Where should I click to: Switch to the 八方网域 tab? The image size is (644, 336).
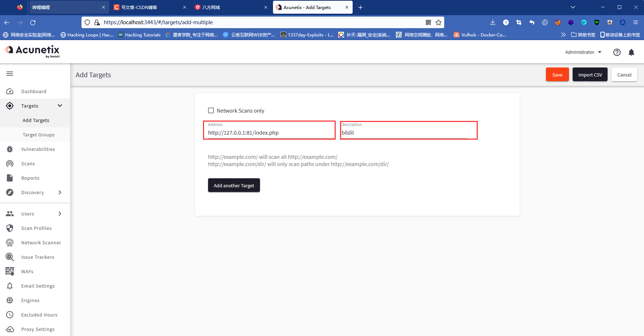click(231, 7)
